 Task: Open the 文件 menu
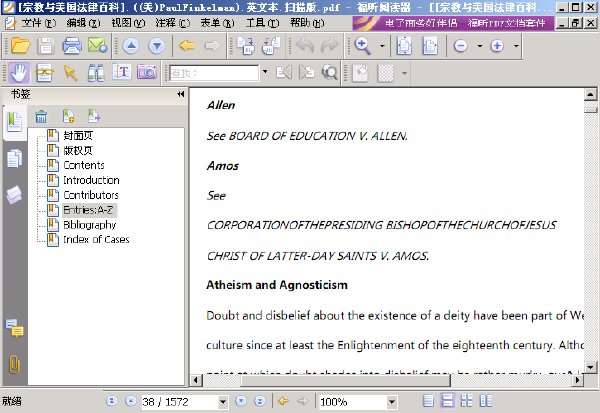click(x=38, y=23)
